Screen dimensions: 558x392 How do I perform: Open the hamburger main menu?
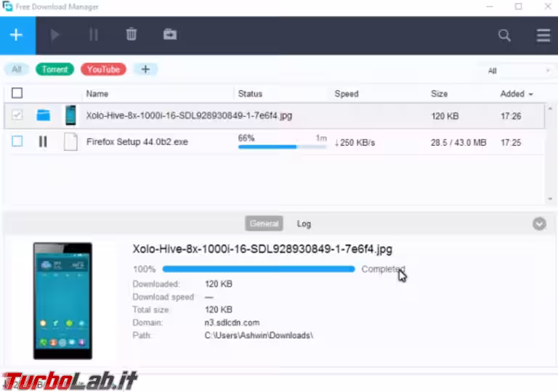tap(542, 35)
